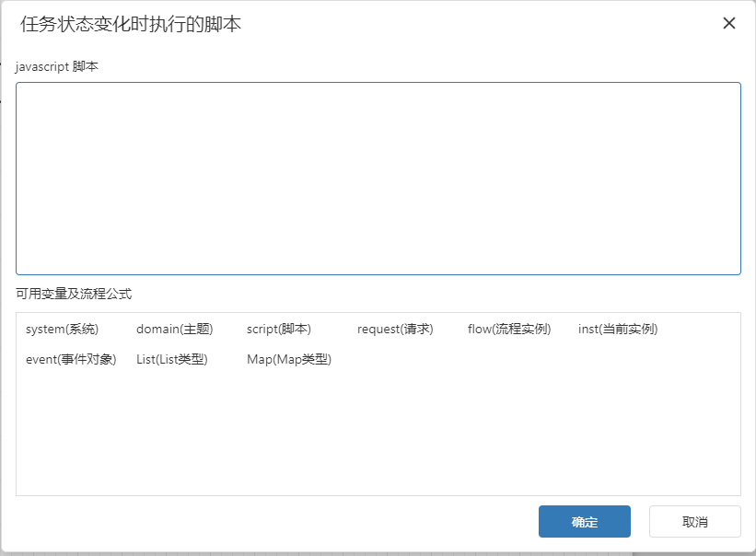This screenshot has width=756, height=556.
Task: Click the 'javascript 脚本' field label
Action: pyautogui.click(x=57, y=67)
